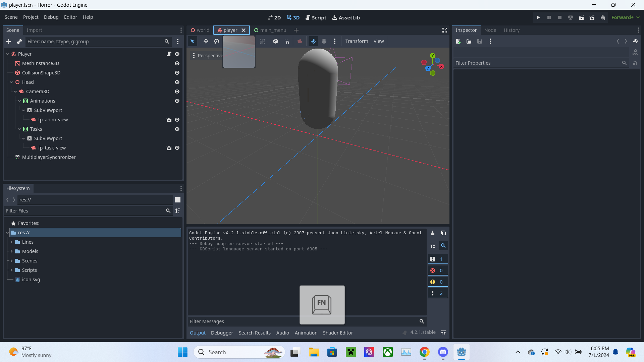This screenshot has width=644, height=362.
Task: Hide the Head node in the scene tree
Action: (177, 82)
